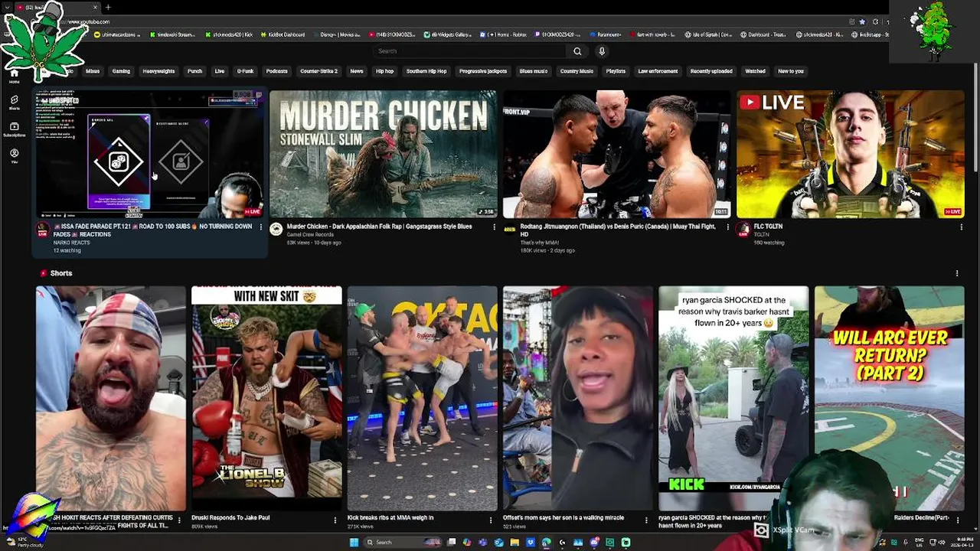This screenshot has height=551, width=980.
Task: Open three-dot menu for FLC TOLTN stream
Action: coord(961,227)
